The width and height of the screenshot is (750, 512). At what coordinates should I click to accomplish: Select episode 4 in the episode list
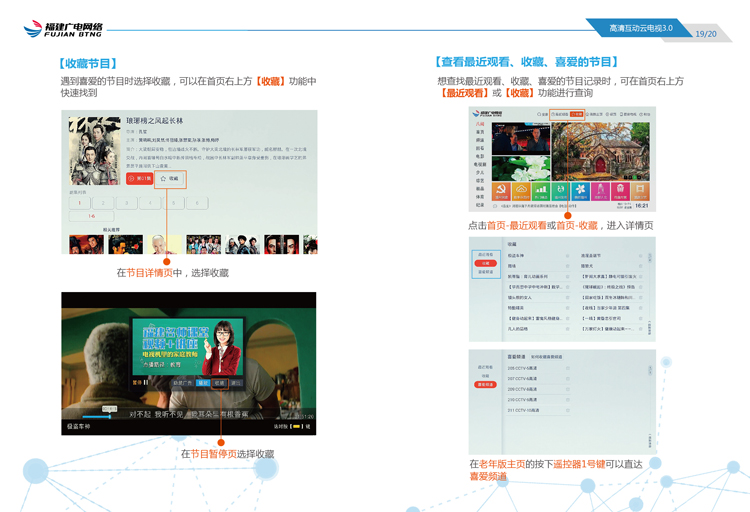coord(150,203)
